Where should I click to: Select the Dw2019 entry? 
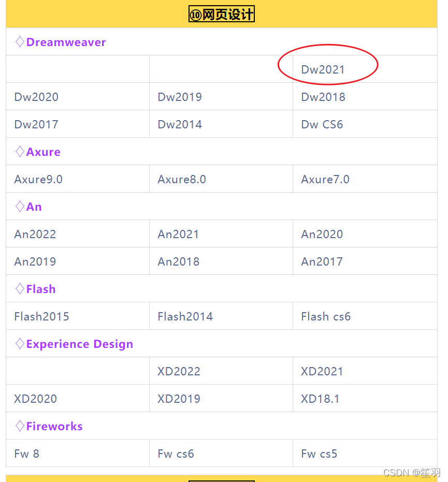pyautogui.click(x=180, y=97)
